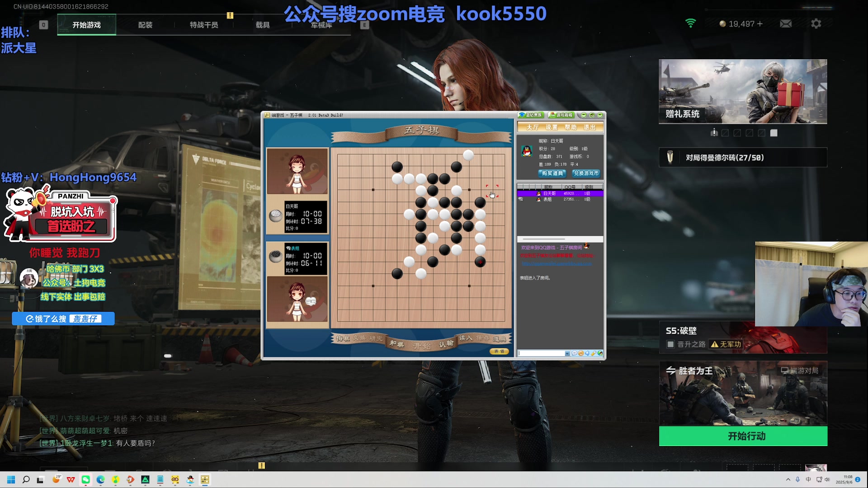
Task: Open the 对局得曼德尔砖 mission entry
Action: click(x=743, y=157)
